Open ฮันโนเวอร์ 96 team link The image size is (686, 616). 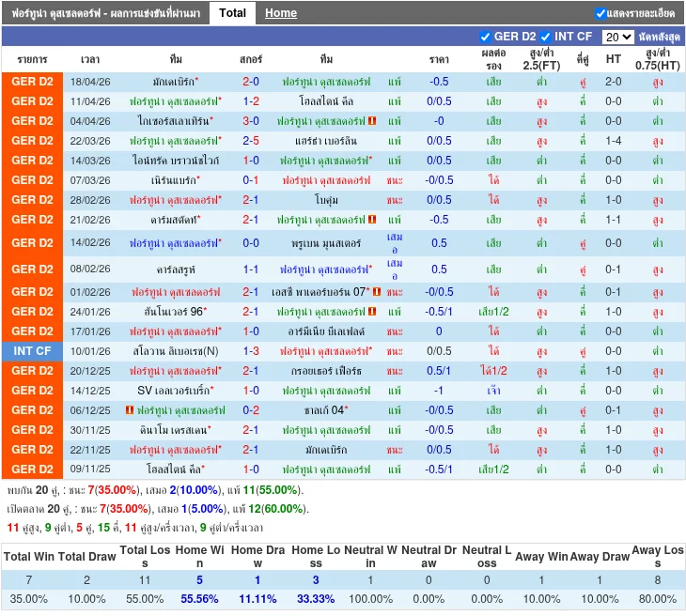pyautogui.click(x=173, y=312)
